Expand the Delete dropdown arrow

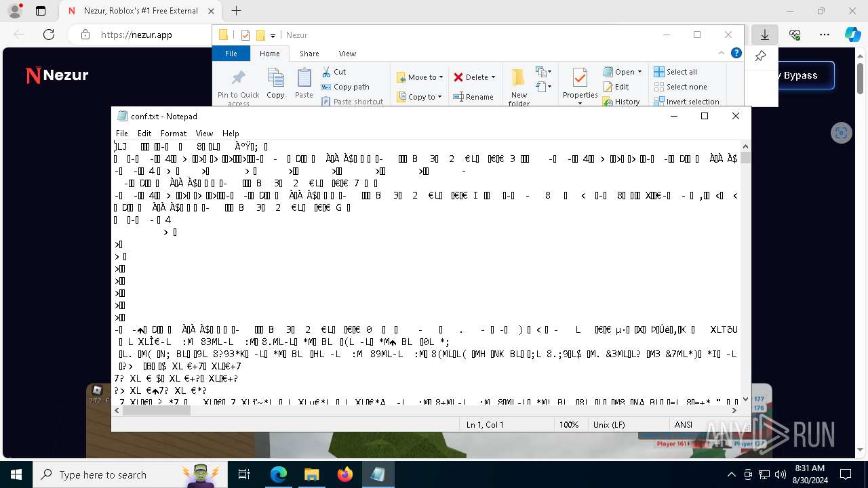[x=493, y=77]
